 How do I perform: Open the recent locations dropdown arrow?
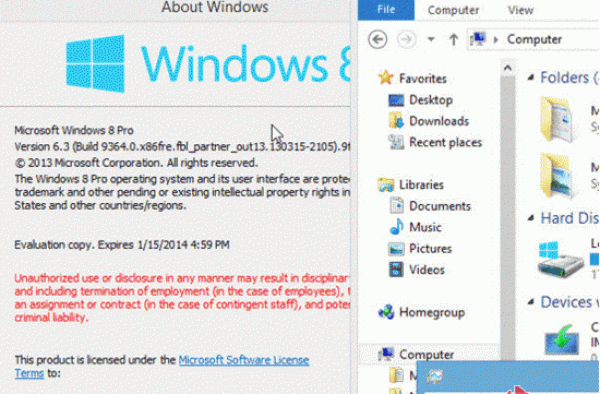point(431,39)
